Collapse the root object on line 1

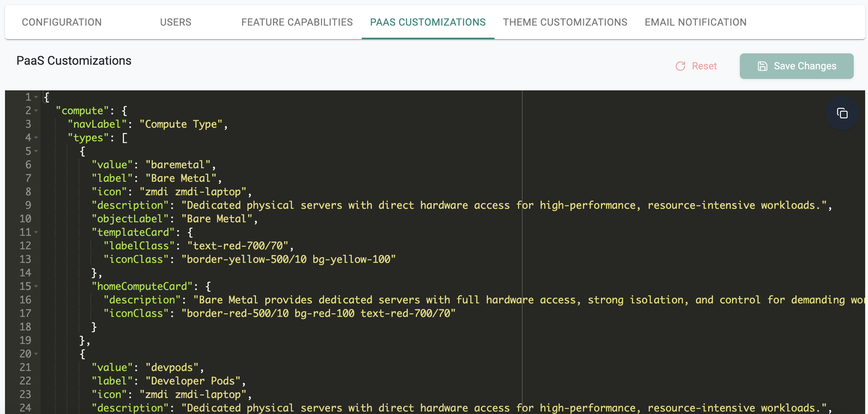click(x=36, y=97)
